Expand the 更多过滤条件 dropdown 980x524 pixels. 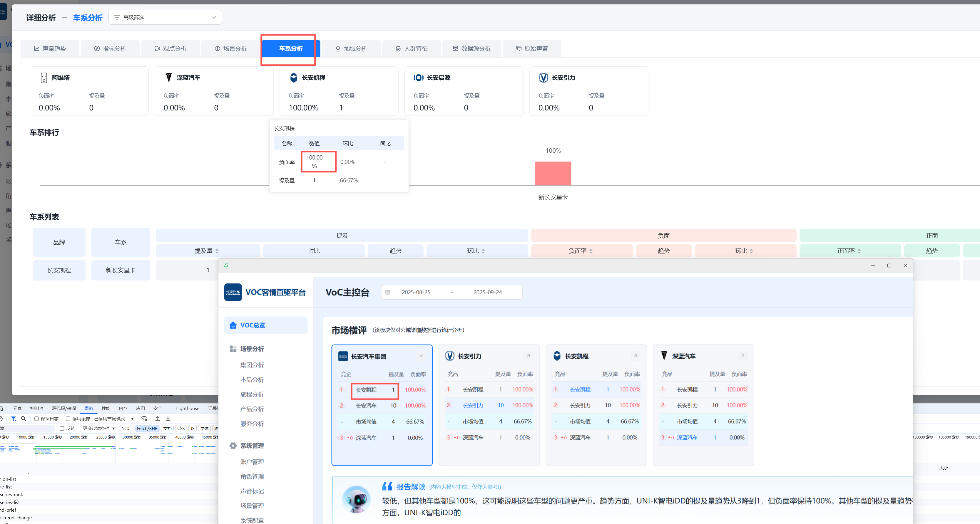click(99, 428)
